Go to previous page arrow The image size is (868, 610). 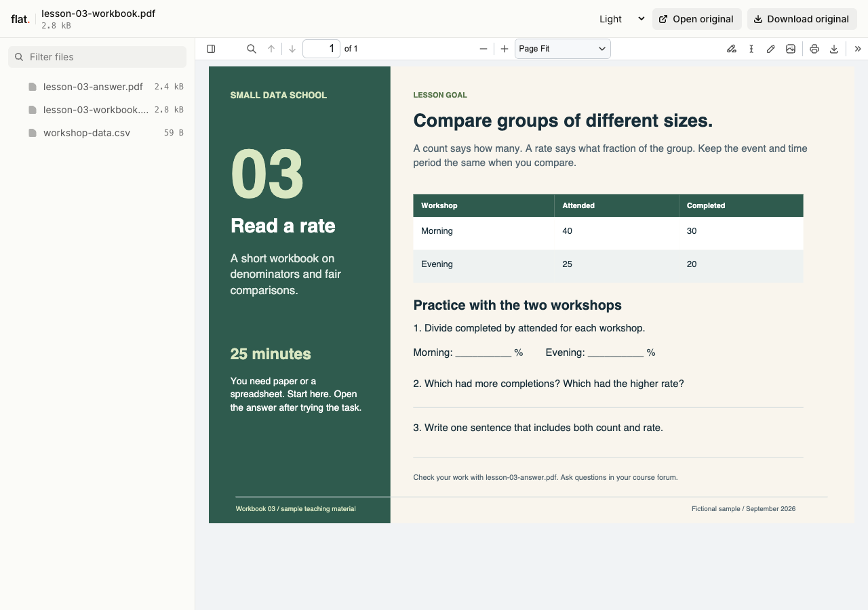(x=271, y=49)
